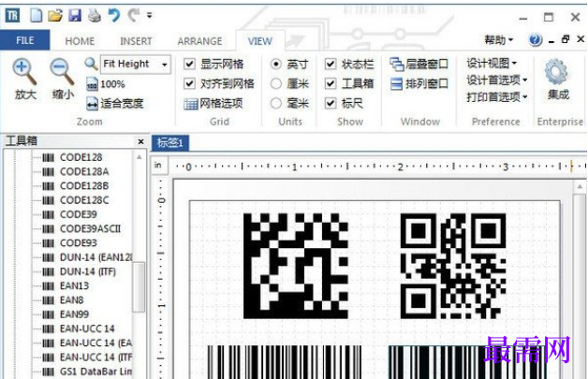Viewport: 588px width, 379px height.
Task: Click the application logo icon
Action: (x=12, y=15)
